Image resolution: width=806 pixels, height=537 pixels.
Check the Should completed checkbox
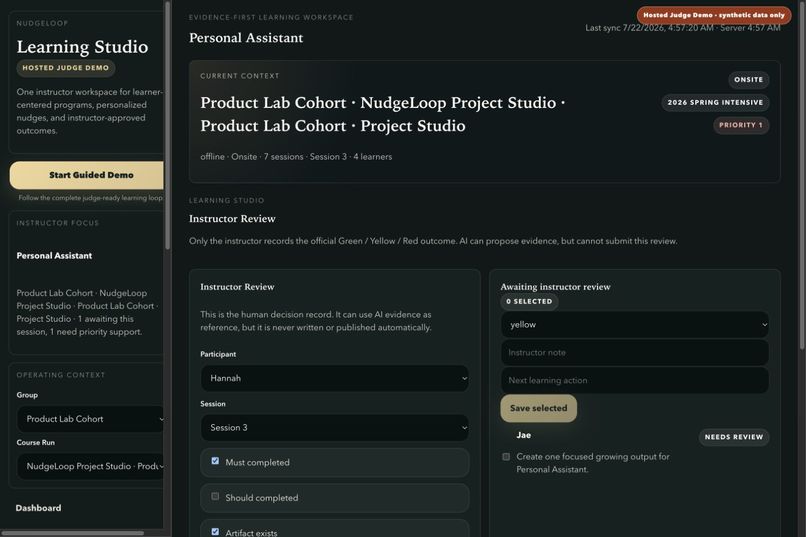coord(215,496)
